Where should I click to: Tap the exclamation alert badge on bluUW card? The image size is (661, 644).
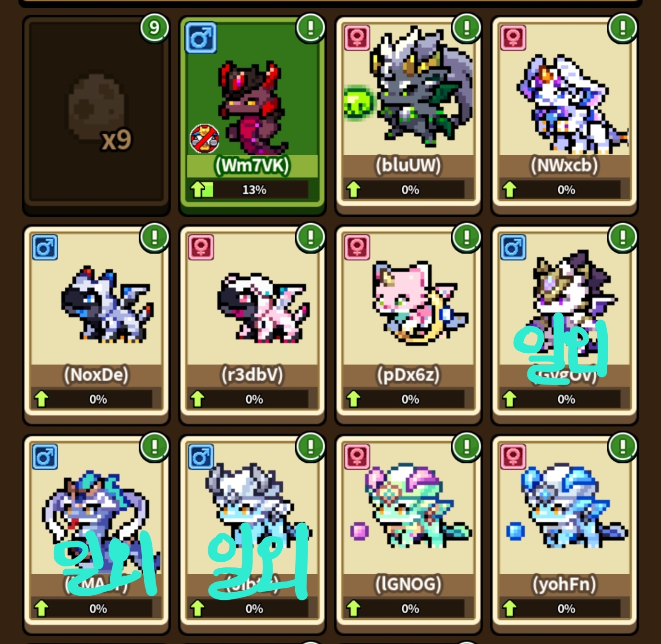click(466, 28)
